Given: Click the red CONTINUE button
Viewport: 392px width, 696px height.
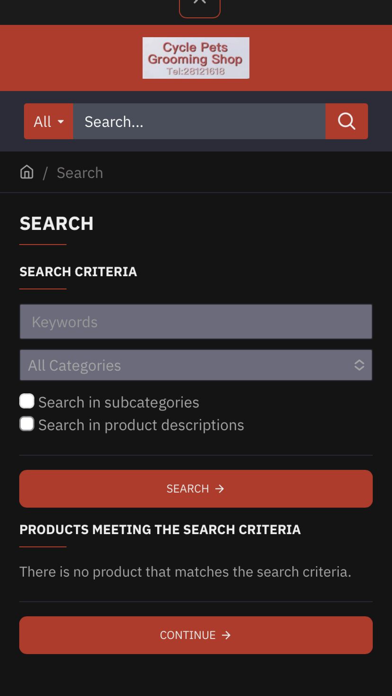Looking at the screenshot, I should point(196,635).
